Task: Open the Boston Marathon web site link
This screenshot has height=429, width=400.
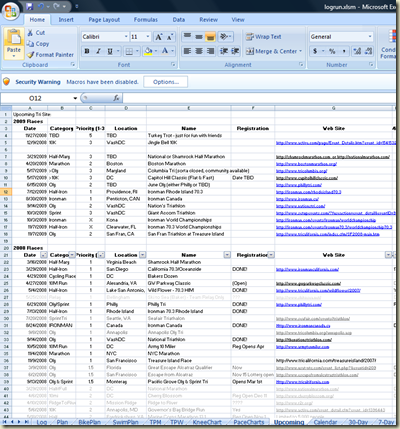Action: pyautogui.click(x=306, y=164)
